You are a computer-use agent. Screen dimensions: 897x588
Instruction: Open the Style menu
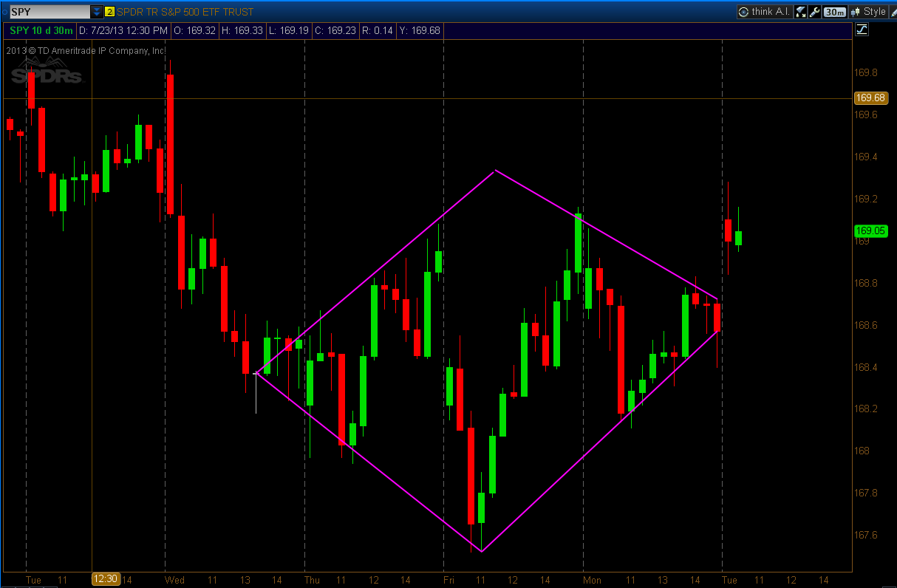coord(868,12)
